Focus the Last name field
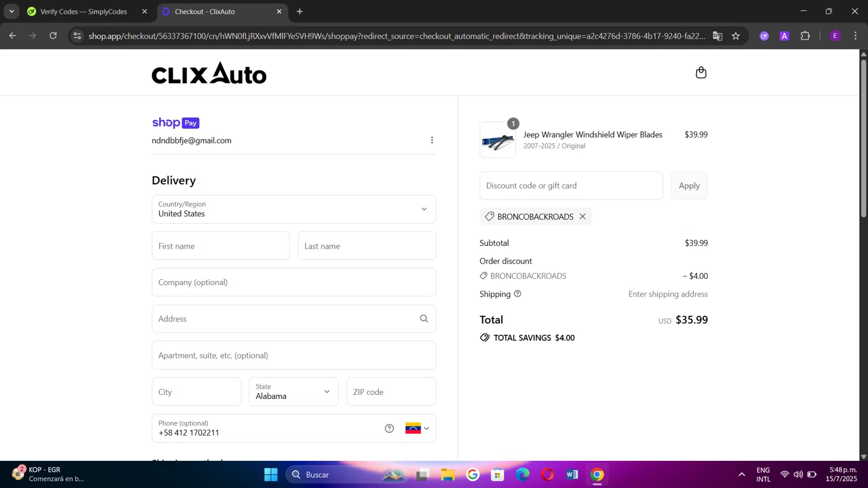The image size is (868, 488). point(367,246)
